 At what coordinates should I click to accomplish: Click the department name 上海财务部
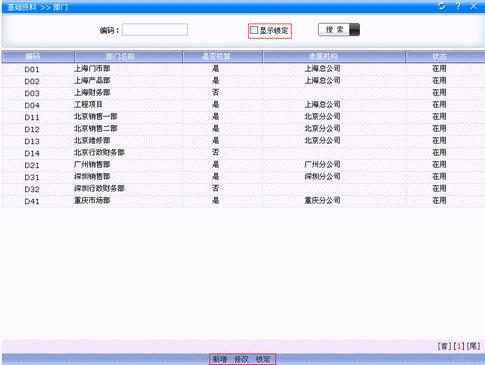[92, 93]
